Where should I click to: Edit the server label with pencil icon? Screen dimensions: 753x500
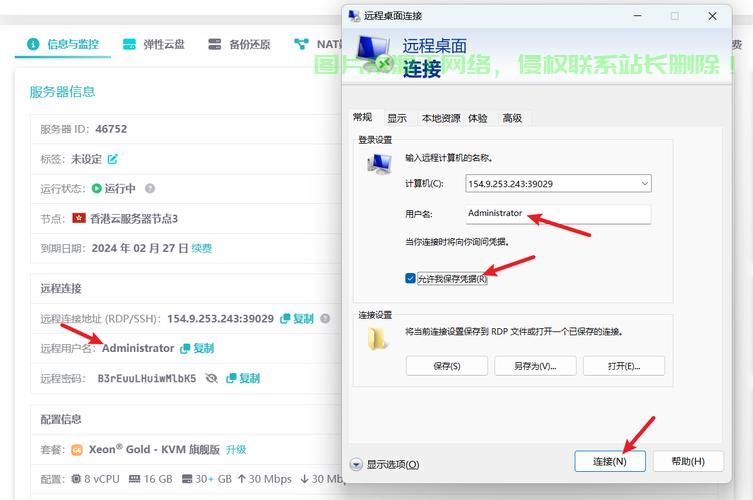click(x=112, y=159)
